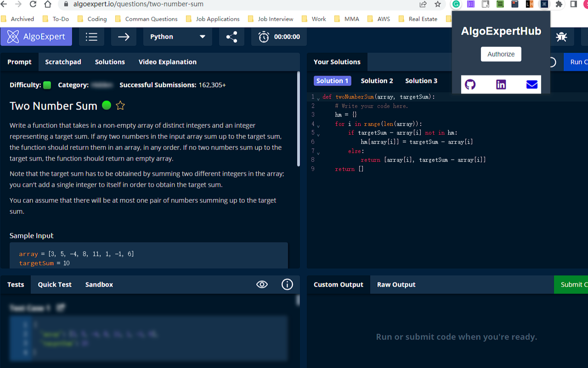Select the Solution 2 tab
588x368 pixels.
tap(377, 81)
